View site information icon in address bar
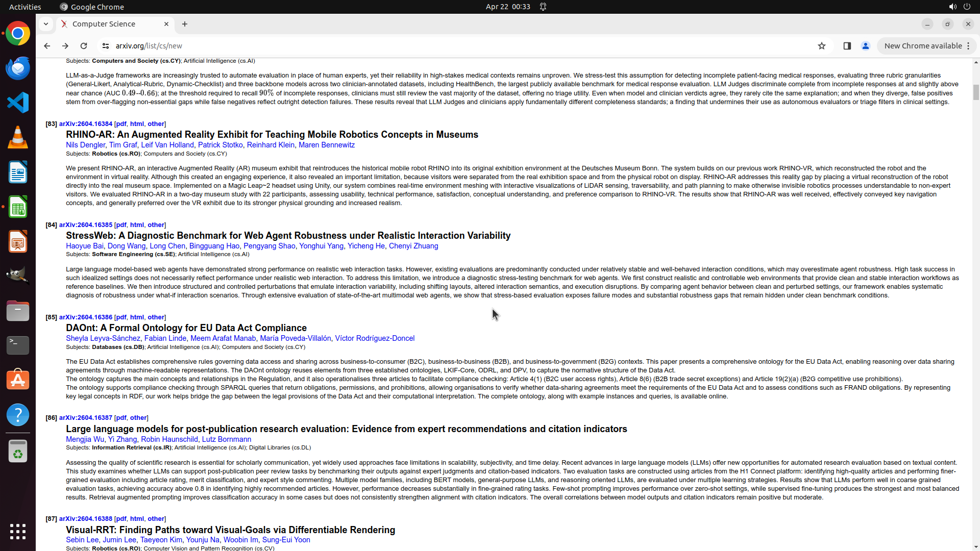The image size is (980, 551). click(x=106, y=46)
